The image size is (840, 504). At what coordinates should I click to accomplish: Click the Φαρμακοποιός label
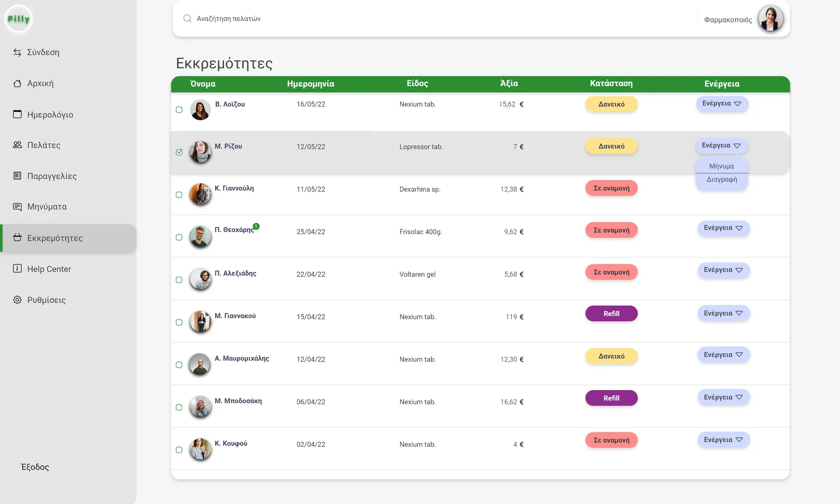(728, 20)
